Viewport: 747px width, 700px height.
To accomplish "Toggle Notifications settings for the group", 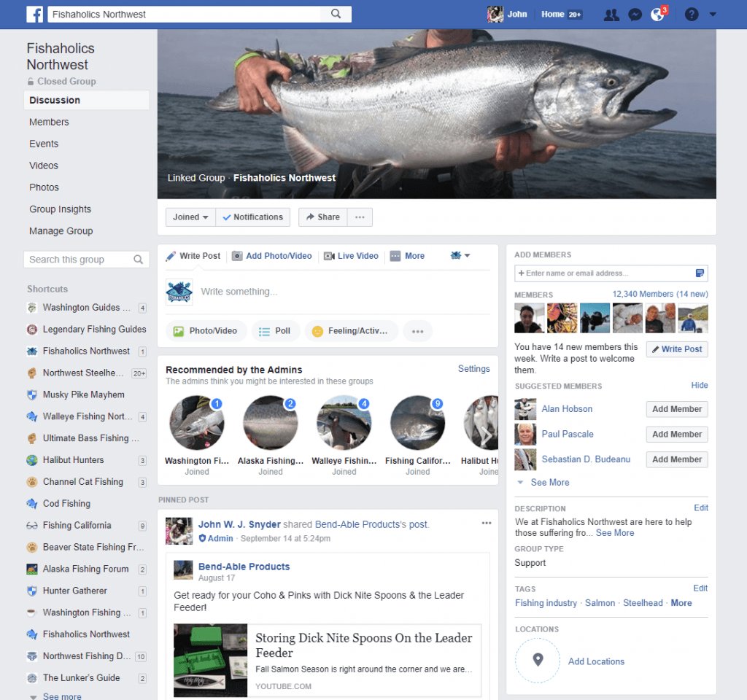I will tap(252, 217).
